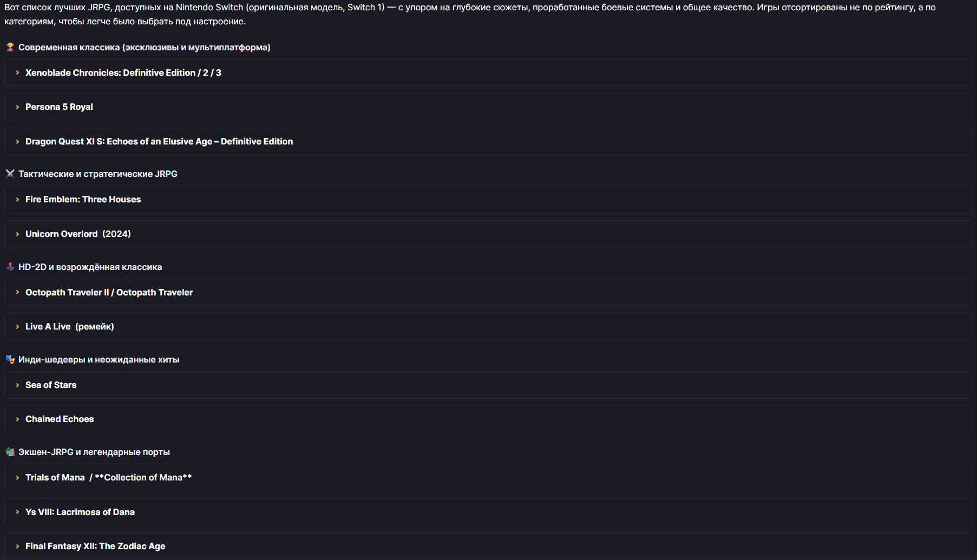
Task: Click the emoji icon beside Экшен-JRPG heading
Action: coord(10,452)
